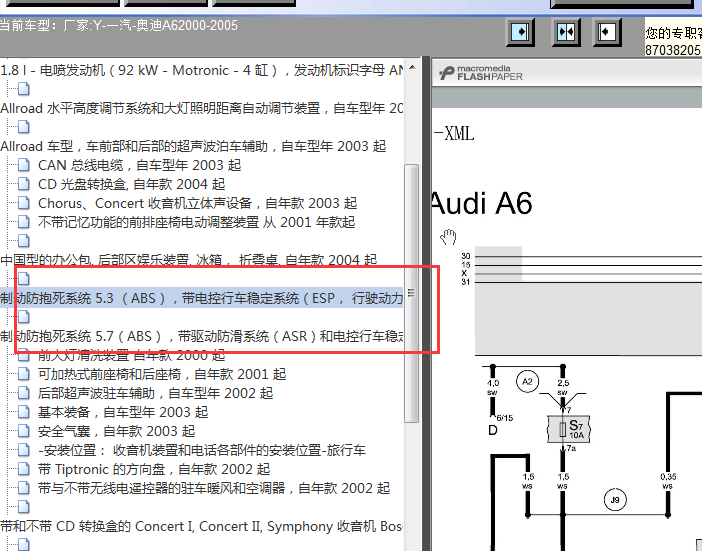Click document icon beside 带与不带无线电遥控器

pyautogui.click(x=23, y=488)
